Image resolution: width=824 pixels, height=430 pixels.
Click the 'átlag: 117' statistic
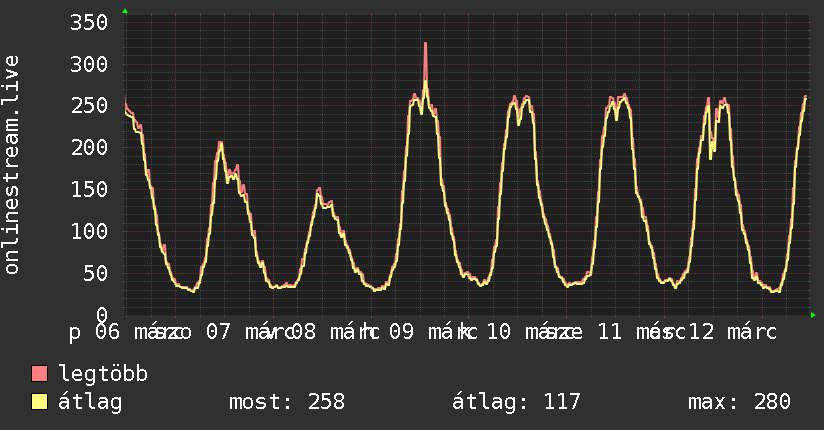coord(516,402)
